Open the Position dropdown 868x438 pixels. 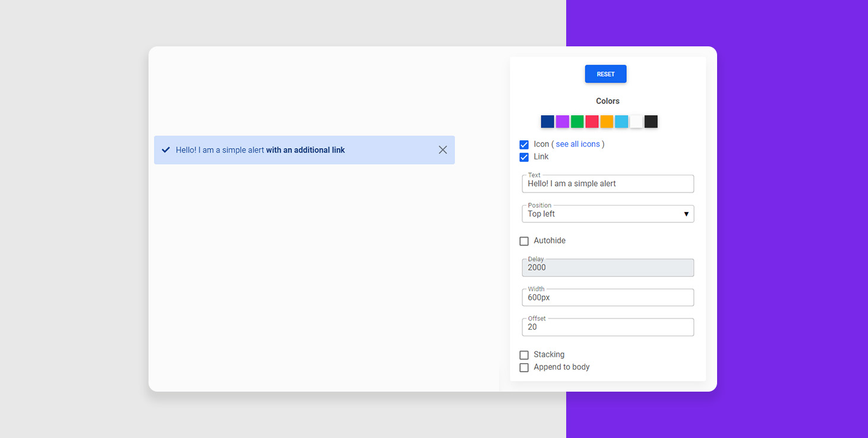point(608,214)
